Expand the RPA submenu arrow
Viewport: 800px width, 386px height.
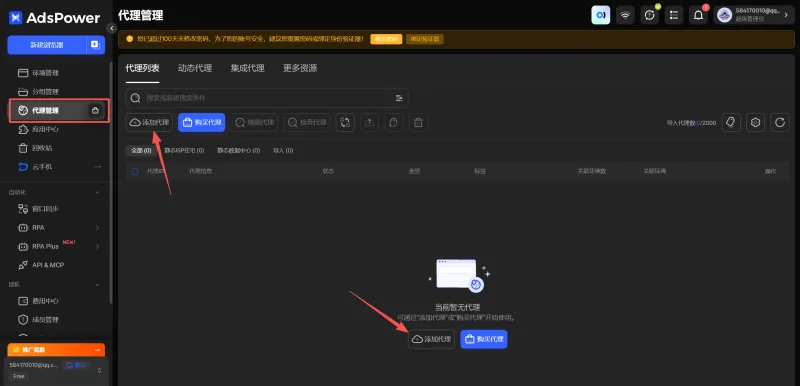[x=97, y=227]
